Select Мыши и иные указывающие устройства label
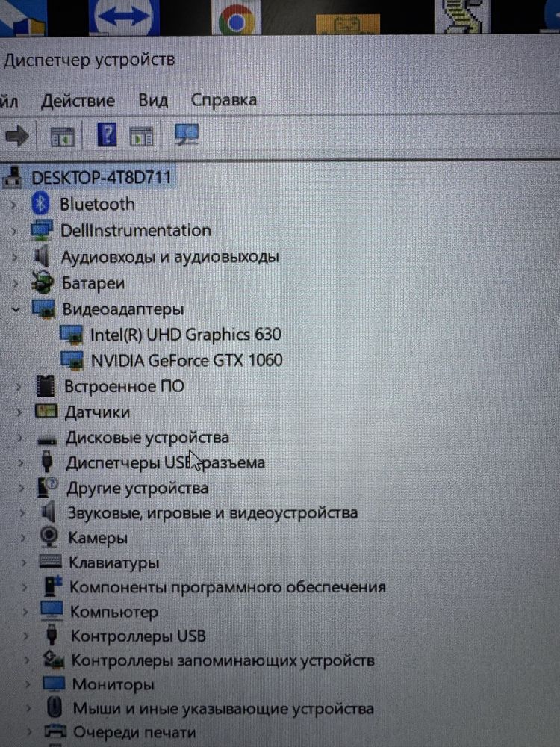 click(223, 708)
